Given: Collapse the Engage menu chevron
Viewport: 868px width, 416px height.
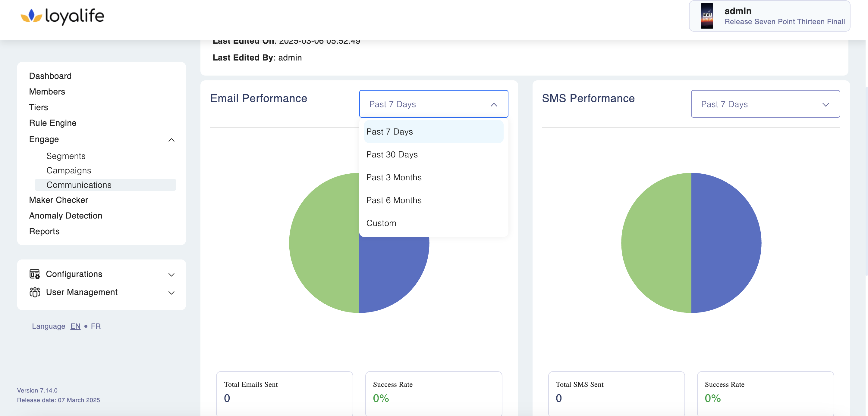Looking at the screenshot, I should click(x=171, y=140).
